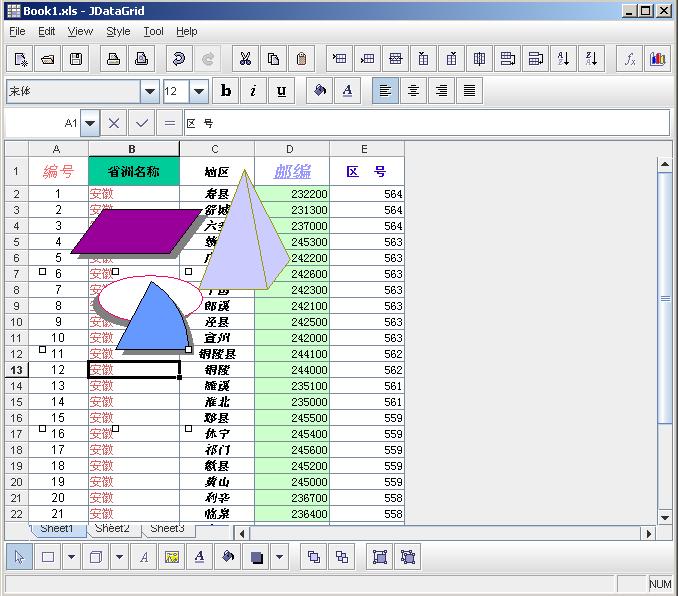Open a file with the folder icon
Viewport: 678px width, 596px height.
(48, 59)
